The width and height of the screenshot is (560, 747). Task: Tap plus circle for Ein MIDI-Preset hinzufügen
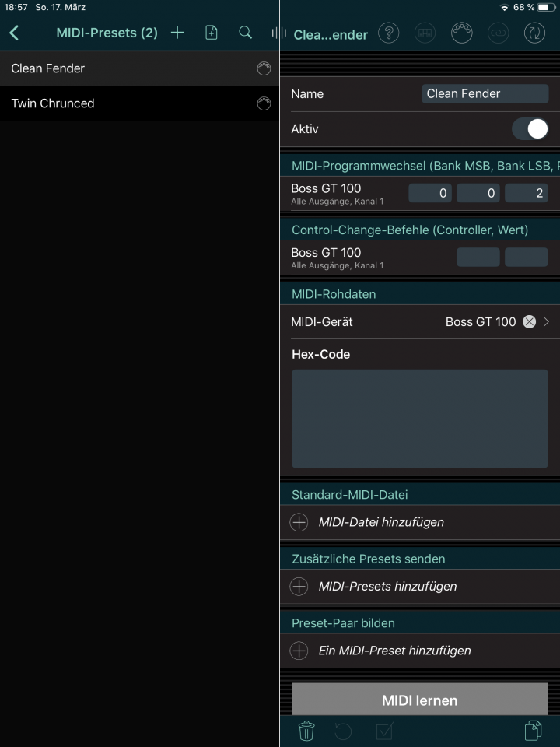pyautogui.click(x=299, y=651)
